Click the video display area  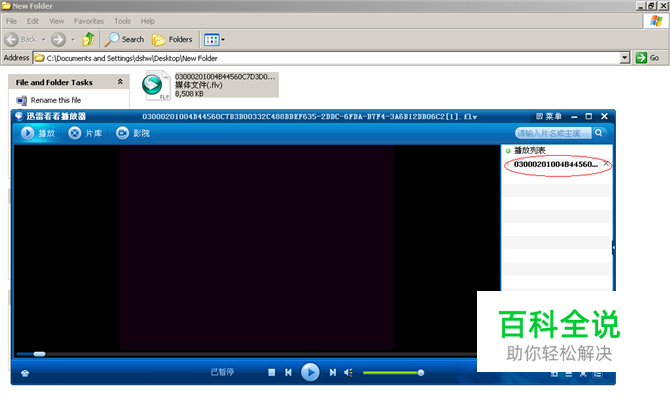[257, 248]
